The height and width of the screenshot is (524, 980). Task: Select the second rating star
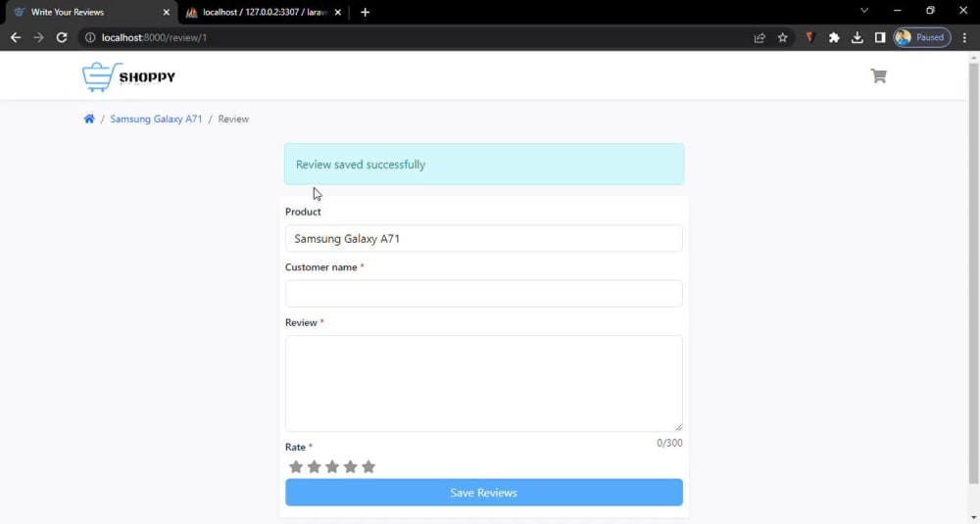[315, 466]
